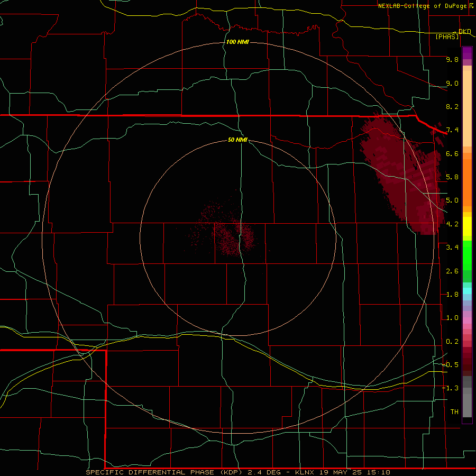The height and width of the screenshot is (476, 476).
Task: Click the Specific Differential Phase (KDP) caption
Action: (x=164, y=472)
